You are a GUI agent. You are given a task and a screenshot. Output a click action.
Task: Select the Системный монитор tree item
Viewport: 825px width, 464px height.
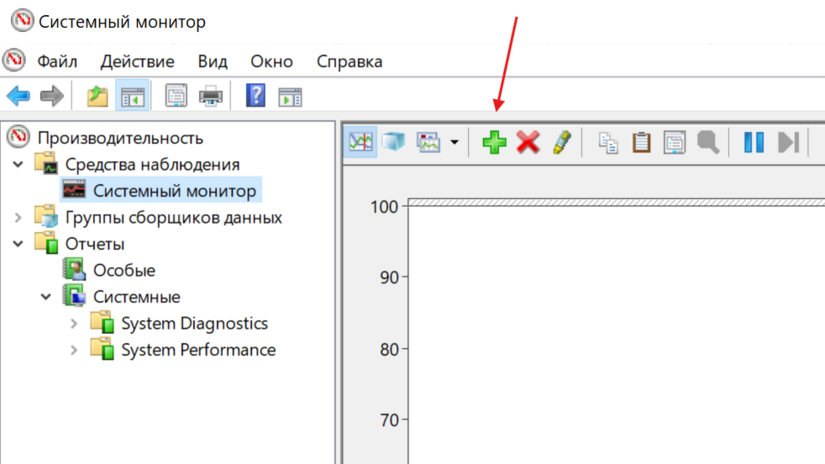[x=174, y=190]
